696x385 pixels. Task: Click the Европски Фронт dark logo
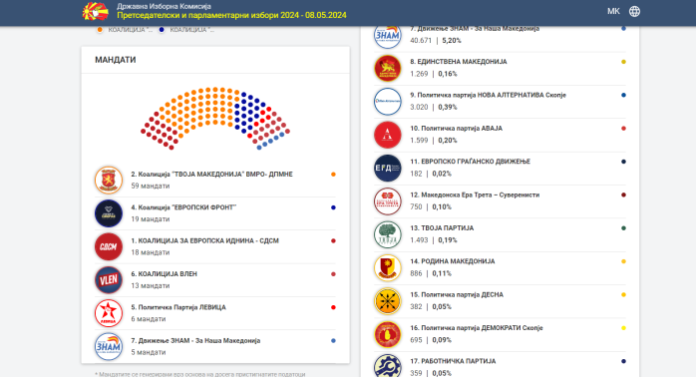(108, 213)
